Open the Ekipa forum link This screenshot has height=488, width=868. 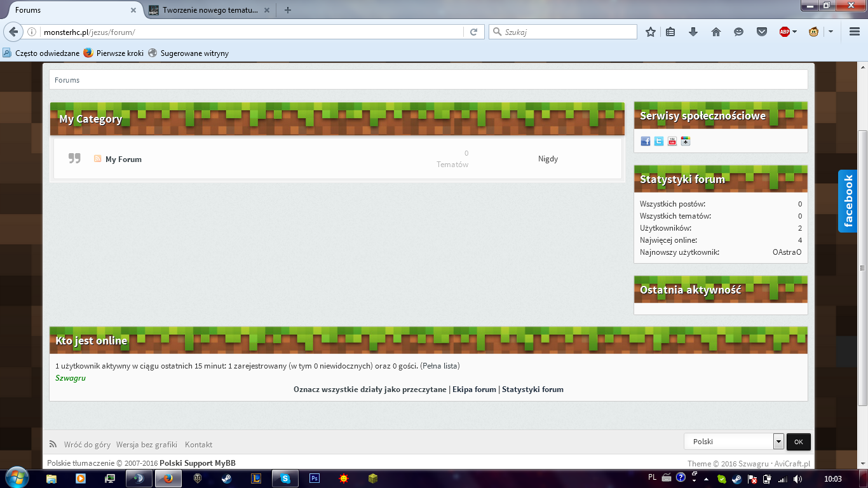(474, 390)
